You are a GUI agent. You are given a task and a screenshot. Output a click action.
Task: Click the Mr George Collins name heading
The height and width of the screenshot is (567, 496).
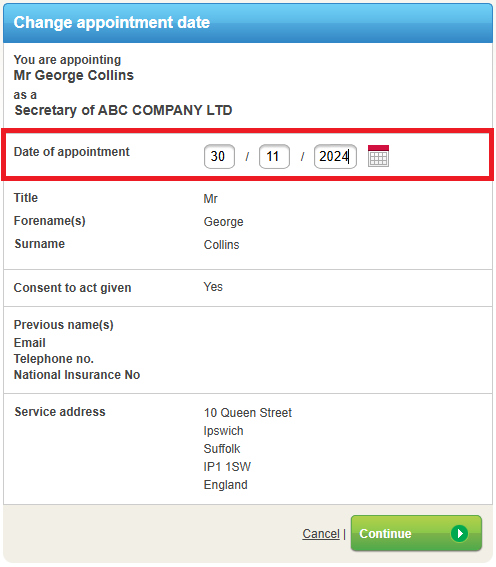[x=74, y=75]
